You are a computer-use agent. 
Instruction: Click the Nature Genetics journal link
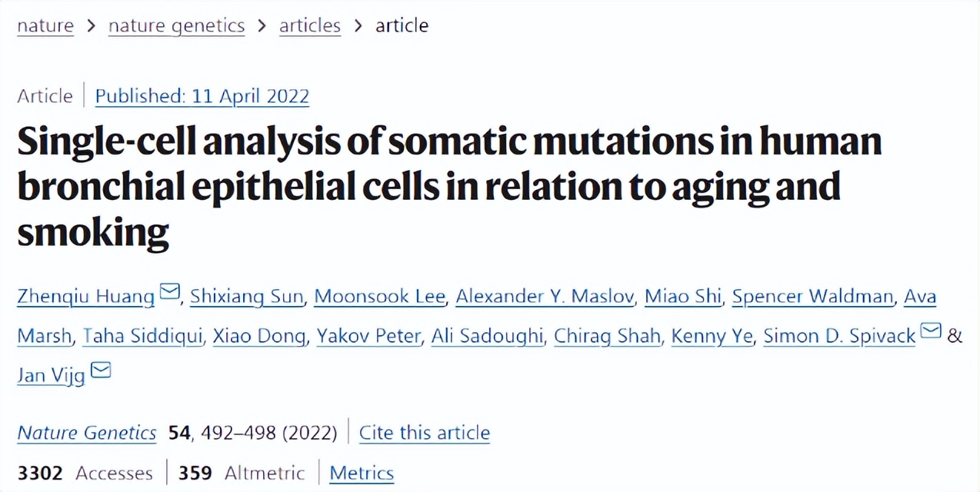coord(87,433)
